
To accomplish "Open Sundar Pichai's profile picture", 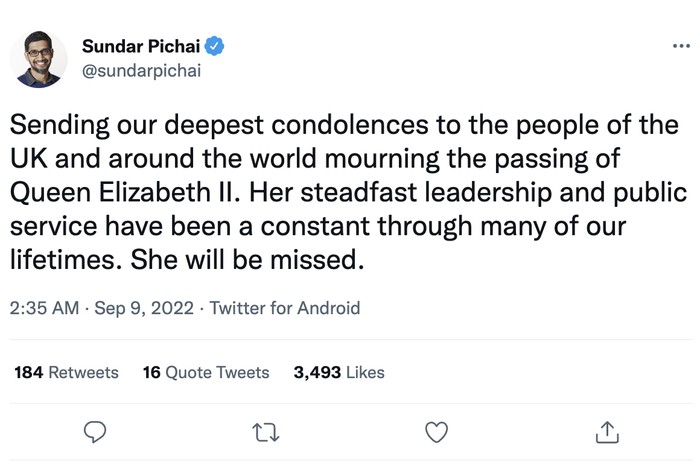I will point(39,59).
